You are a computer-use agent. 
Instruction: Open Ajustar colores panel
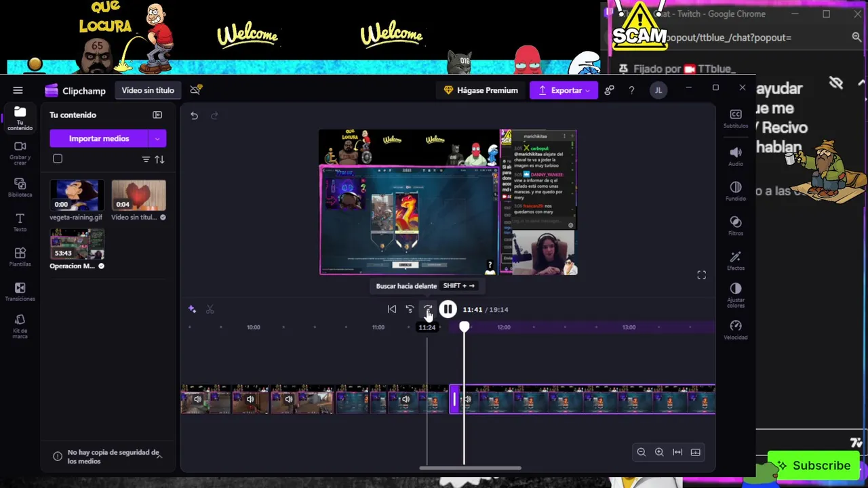(x=736, y=295)
